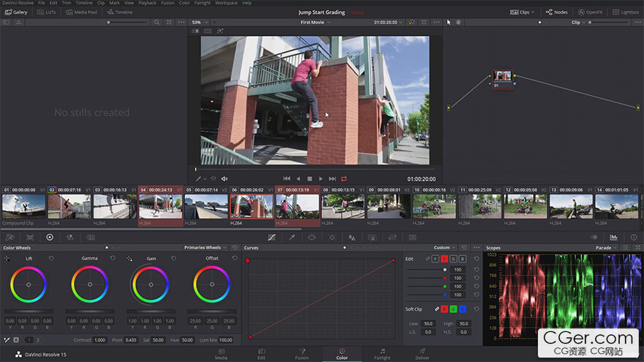Open Primaries Wheels mode dropdown
Viewport: 644px width, 362px height.
click(x=205, y=247)
